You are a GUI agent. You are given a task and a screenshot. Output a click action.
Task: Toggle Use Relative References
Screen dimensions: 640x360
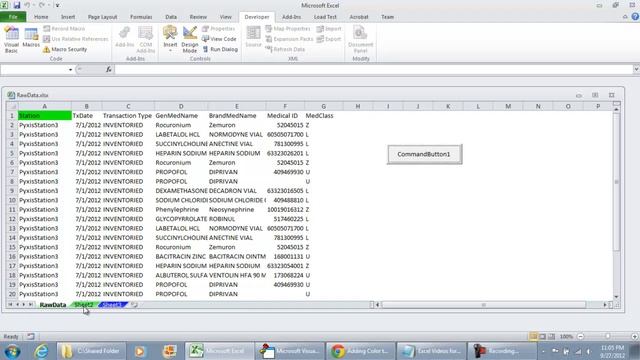click(x=76, y=39)
